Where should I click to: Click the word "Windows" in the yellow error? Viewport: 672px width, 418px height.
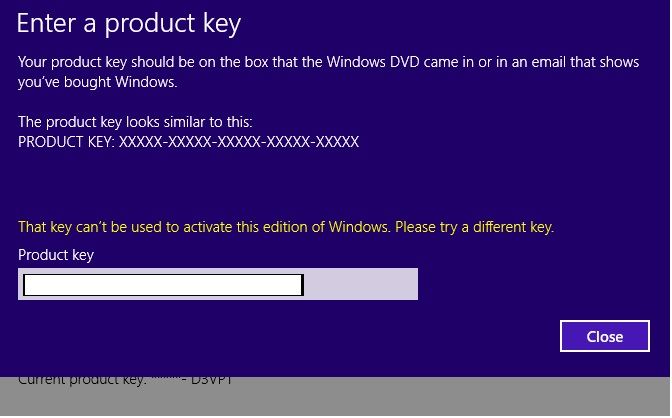click(x=359, y=227)
